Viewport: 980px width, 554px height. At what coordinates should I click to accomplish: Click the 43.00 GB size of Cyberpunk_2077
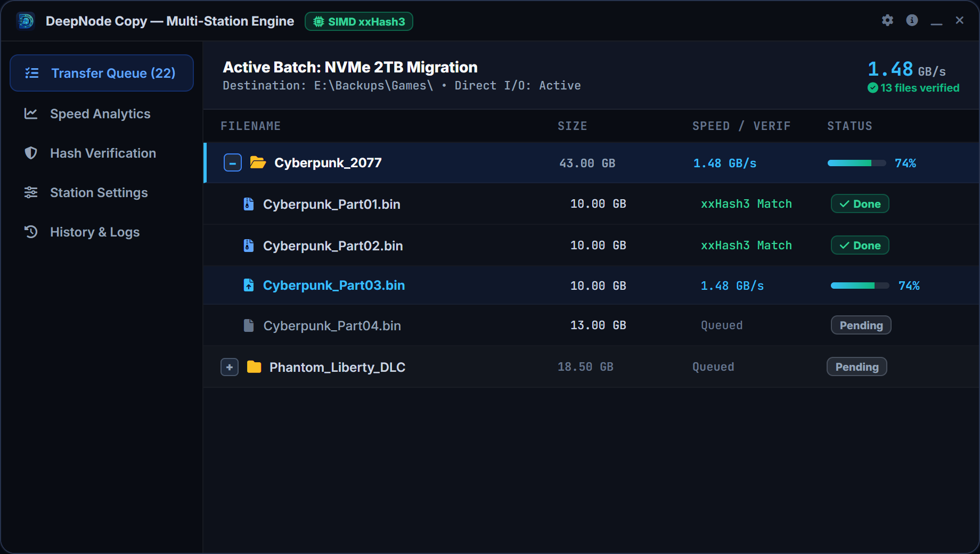(587, 164)
